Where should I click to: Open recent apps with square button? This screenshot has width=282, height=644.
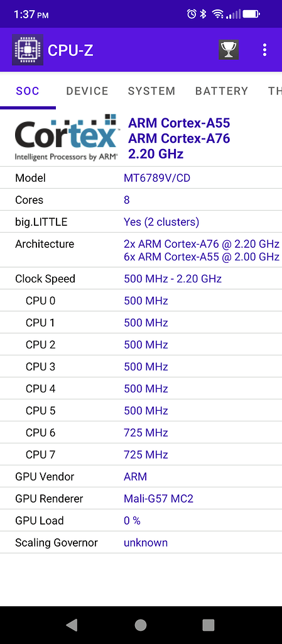coord(209,625)
